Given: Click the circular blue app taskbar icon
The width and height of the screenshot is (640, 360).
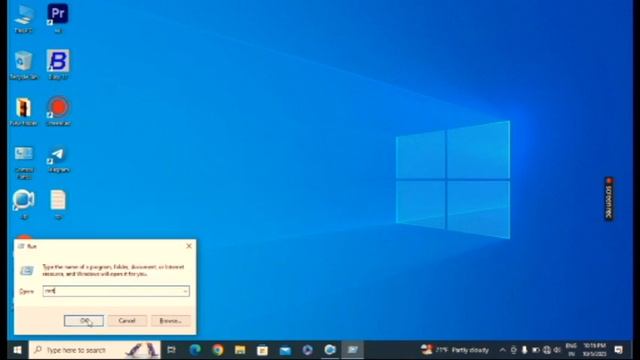Looking at the screenshot, I should [x=330, y=350].
